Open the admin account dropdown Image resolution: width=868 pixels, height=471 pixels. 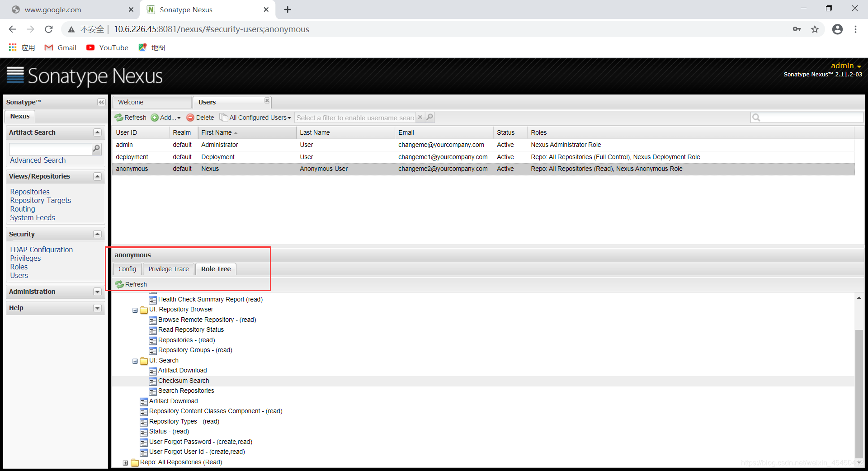846,66
